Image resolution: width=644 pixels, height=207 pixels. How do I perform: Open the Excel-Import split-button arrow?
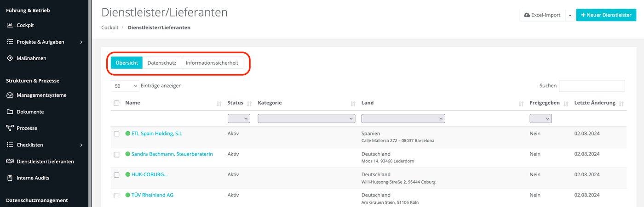click(x=570, y=15)
